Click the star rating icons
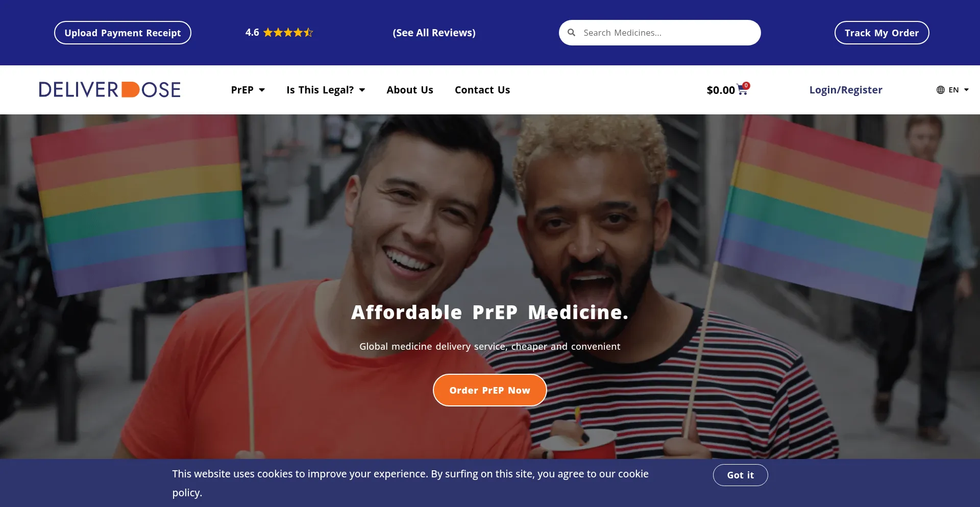Image resolution: width=980 pixels, height=507 pixels. pyautogui.click(x=288, y=33)
